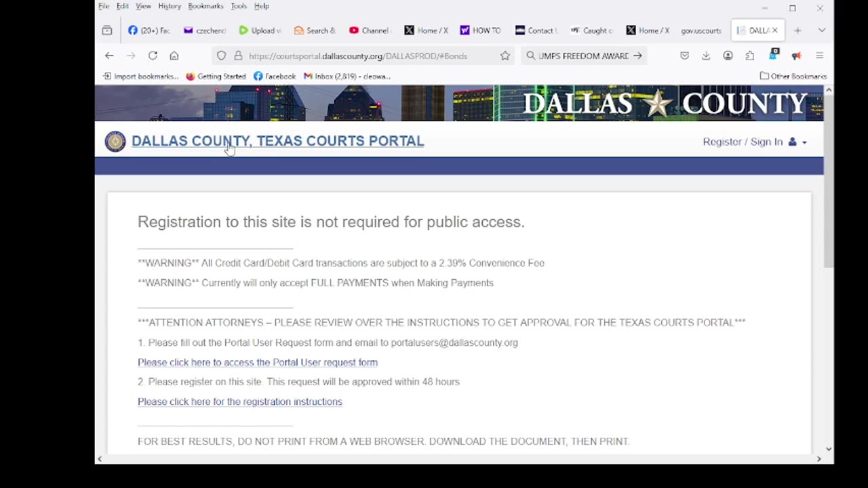The image size is (868, 488).
Task: Open the History menu
Action: click(170, 6)
